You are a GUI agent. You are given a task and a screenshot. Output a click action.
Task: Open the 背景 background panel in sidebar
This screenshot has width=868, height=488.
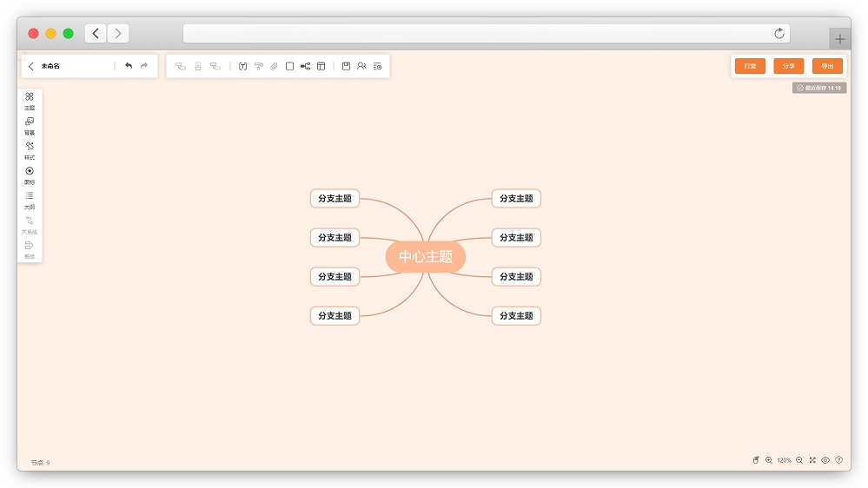coord(30,126)
